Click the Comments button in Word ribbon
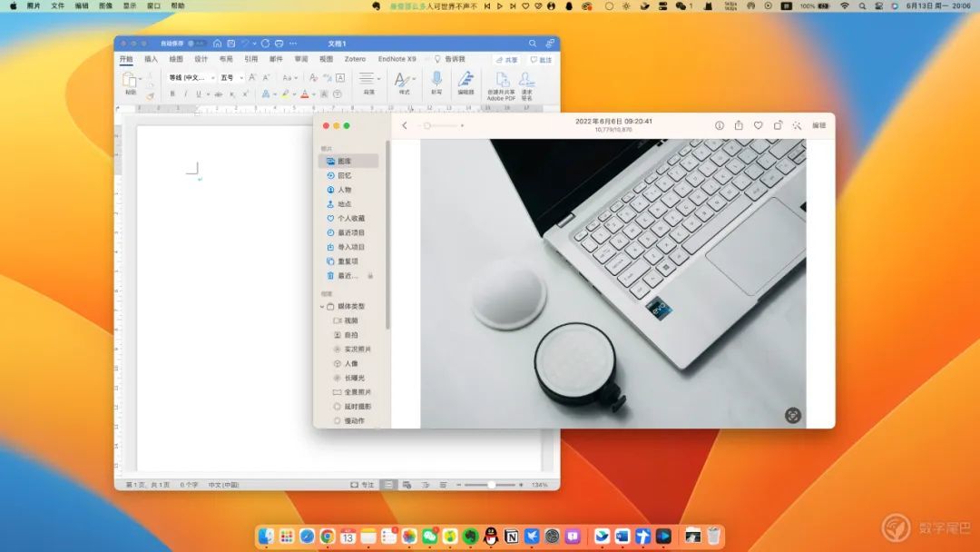Screen dimensions: 980x552 (x=541, y=59)
